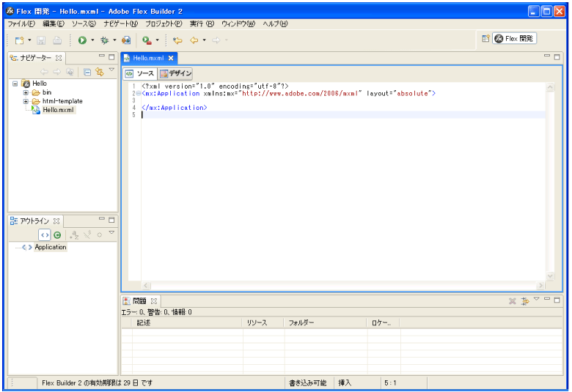Click the External Tools run icon
572x392 pixels.
[x=147, y=40]
